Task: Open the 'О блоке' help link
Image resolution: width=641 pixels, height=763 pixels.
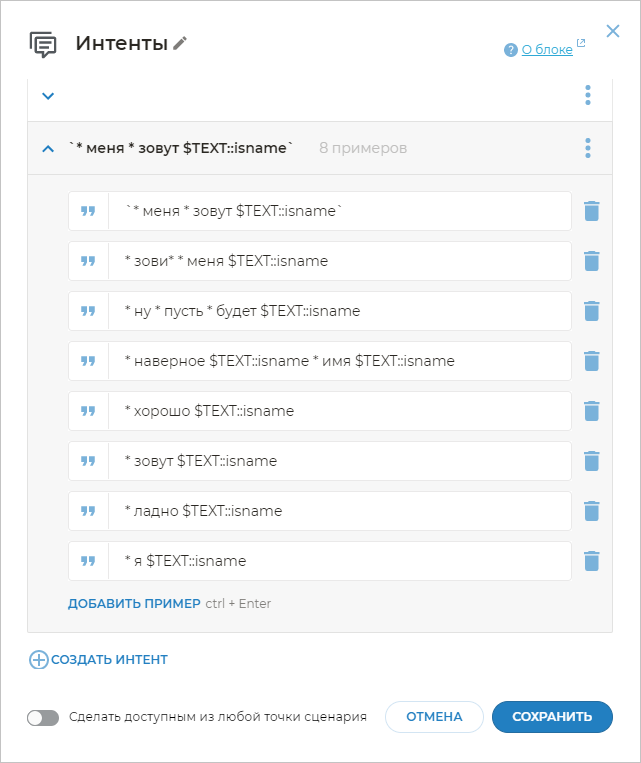Action: point(546,49)
